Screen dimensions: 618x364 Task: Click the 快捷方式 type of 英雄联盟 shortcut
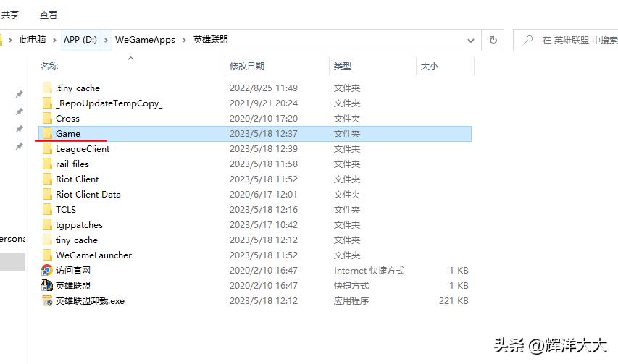click(x=351, y=286)
